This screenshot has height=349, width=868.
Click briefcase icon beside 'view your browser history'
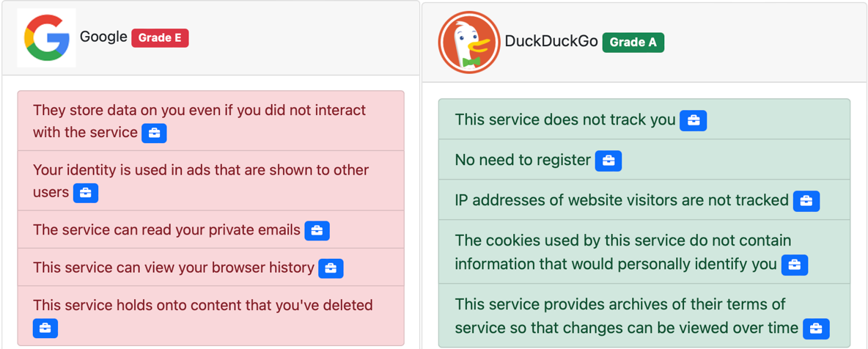331,268
